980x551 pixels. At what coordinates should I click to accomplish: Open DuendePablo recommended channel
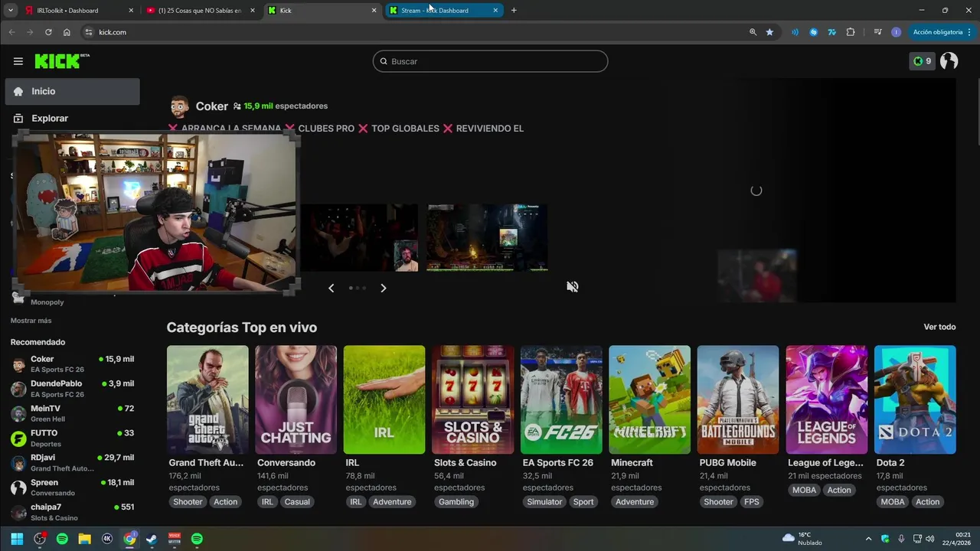(73, 389)
